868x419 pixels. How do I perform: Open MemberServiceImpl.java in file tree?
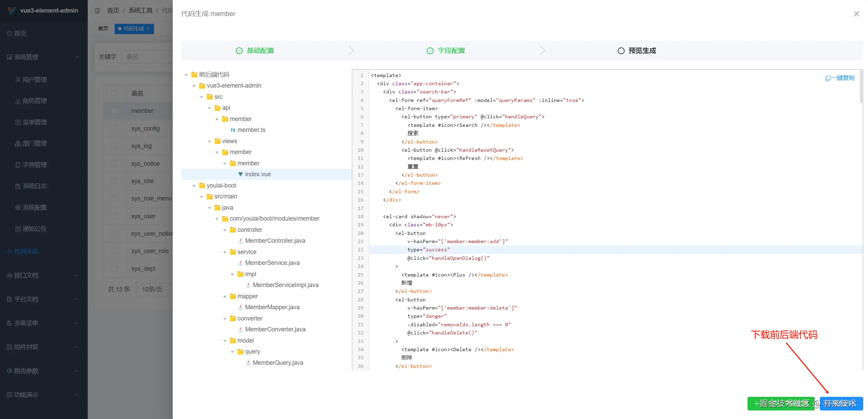coord(285,285)
